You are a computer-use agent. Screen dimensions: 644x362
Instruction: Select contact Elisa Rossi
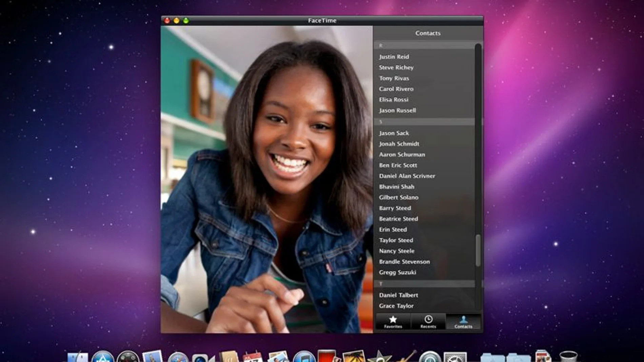click(394, 100)
